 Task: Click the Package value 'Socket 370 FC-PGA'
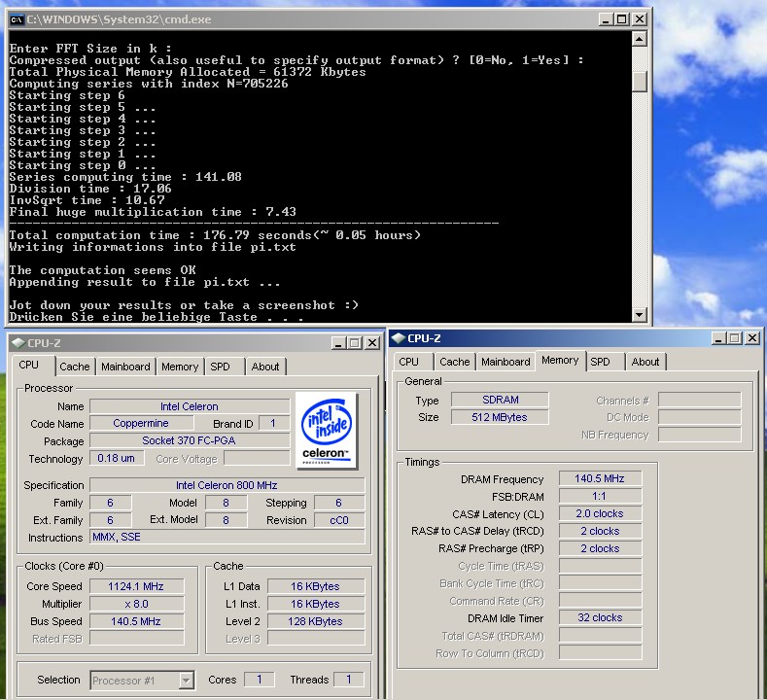[x=189, y=440]
